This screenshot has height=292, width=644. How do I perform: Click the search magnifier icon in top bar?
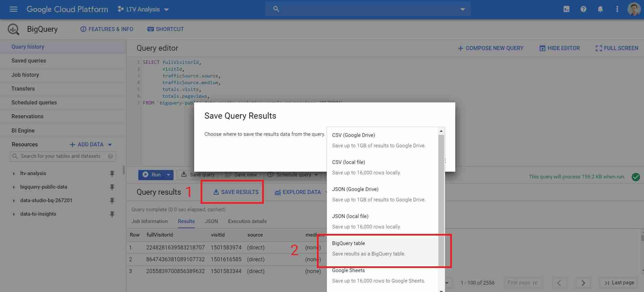(x=276, y=9)
